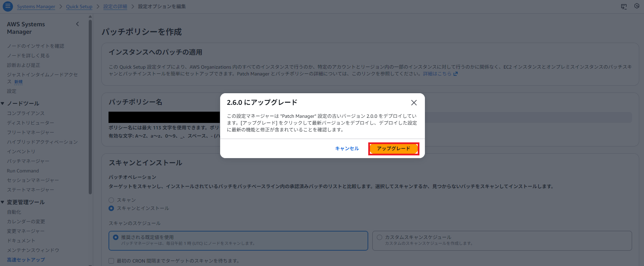This screenshot has width=644, height=266.
Task: Close the 2.6.0 upgrade dialog
Action: pyautogui.click(x=414, y=102)
